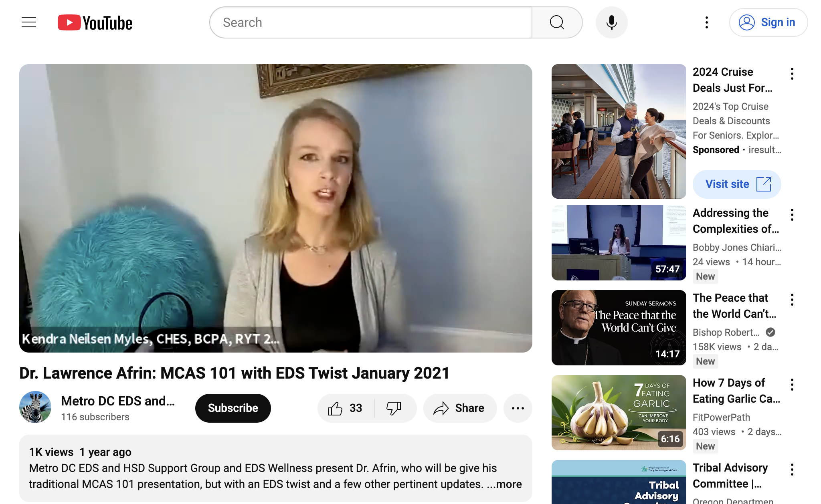821x504 pixels.
Task: Click the main video player
Action: coord(276,208)
